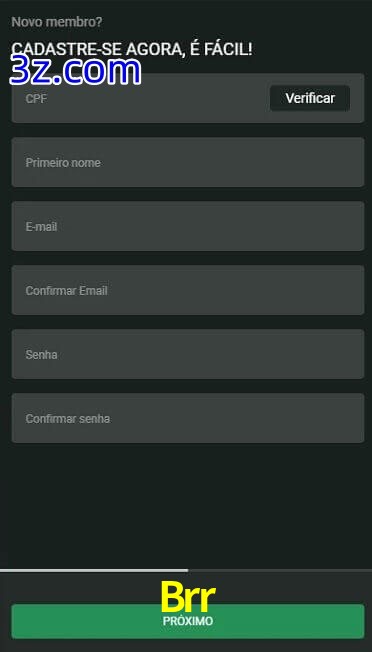Click the empty area below Confirmar senha

[188, 505]
